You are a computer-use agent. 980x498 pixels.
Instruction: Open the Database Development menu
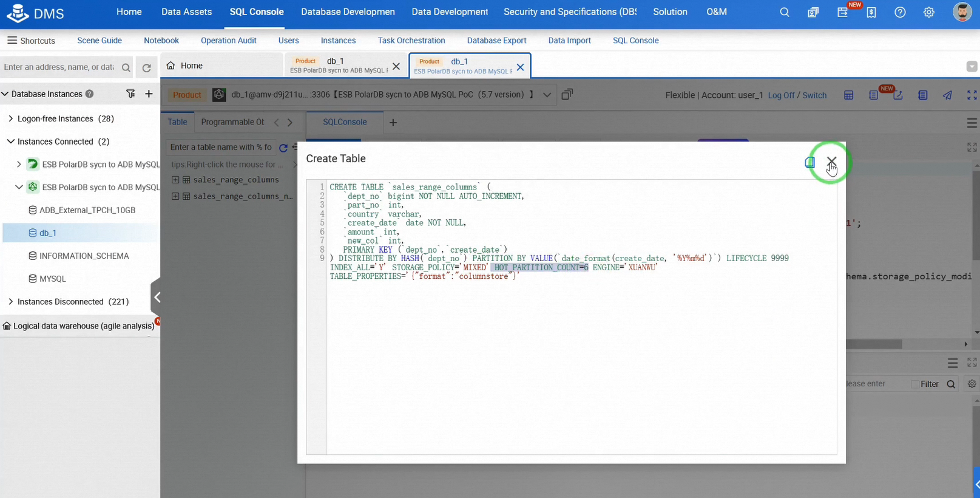[348, 12]
